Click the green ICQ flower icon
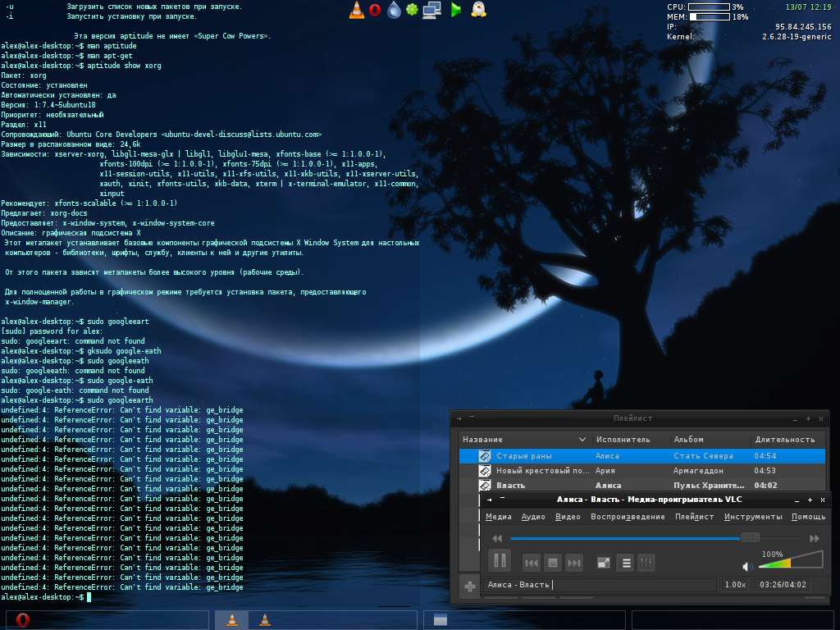The image size is (840, 630). (x=413, y=10)
